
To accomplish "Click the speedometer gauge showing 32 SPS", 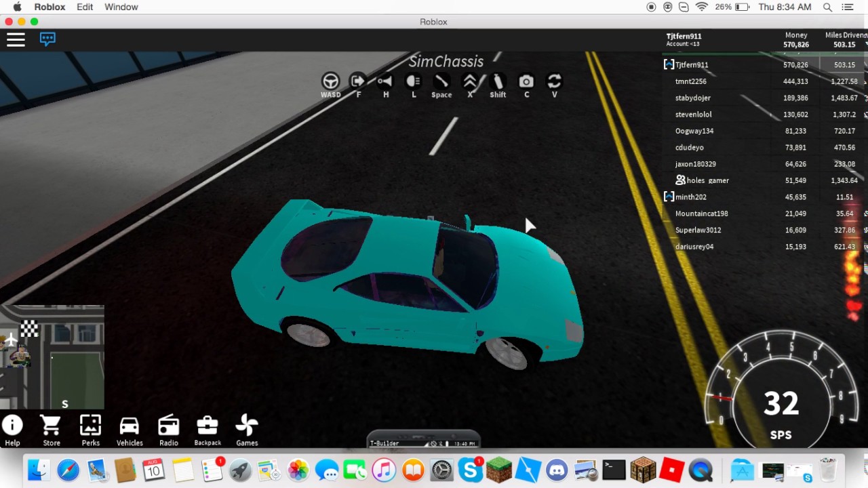I will tap(781, 390).
